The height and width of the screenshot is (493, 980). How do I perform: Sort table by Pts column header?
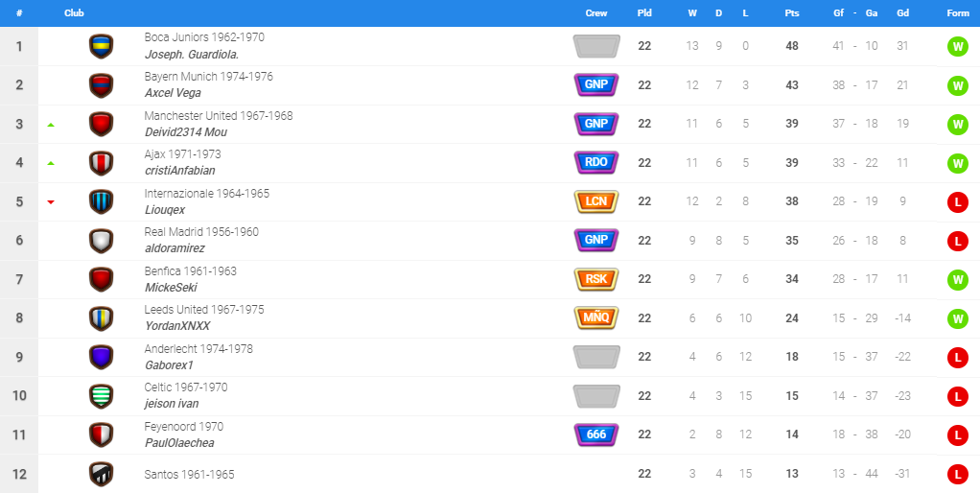pos(791,13)
